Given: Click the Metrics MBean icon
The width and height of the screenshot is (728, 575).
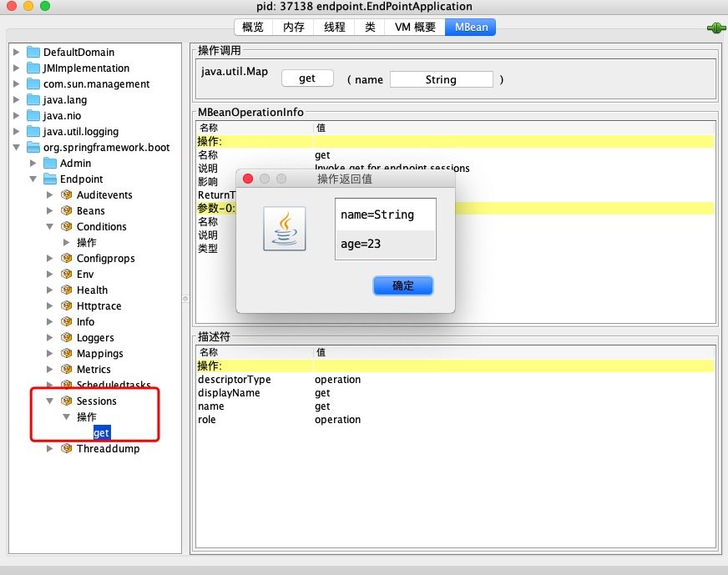Looking at the screenshot, I should (67, 369).
